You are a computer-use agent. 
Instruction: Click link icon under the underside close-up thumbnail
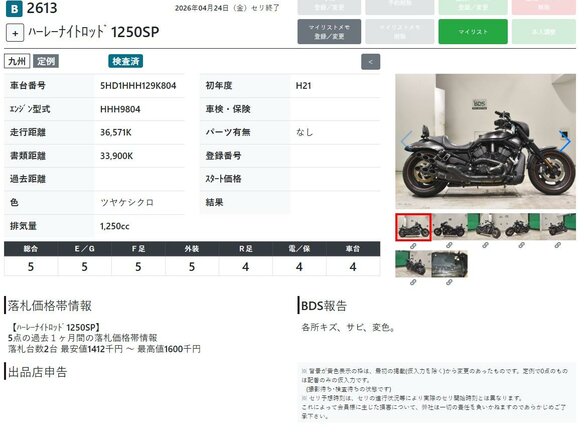pyautogui.click(x=449, y=282)
